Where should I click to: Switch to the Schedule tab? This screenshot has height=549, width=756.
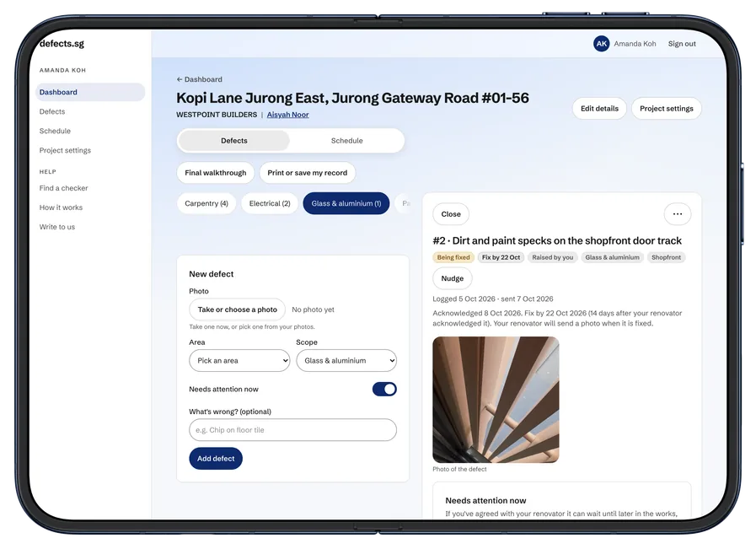coord(346,141)
